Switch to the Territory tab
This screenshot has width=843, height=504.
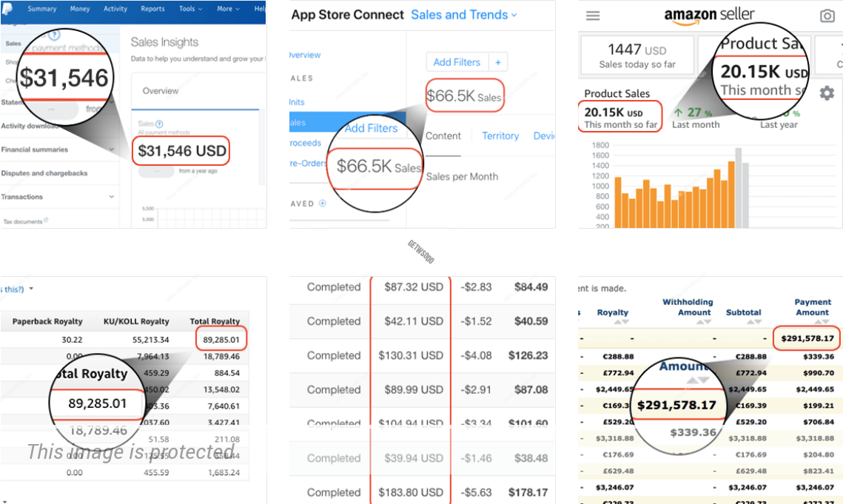[x=500, y=136]
